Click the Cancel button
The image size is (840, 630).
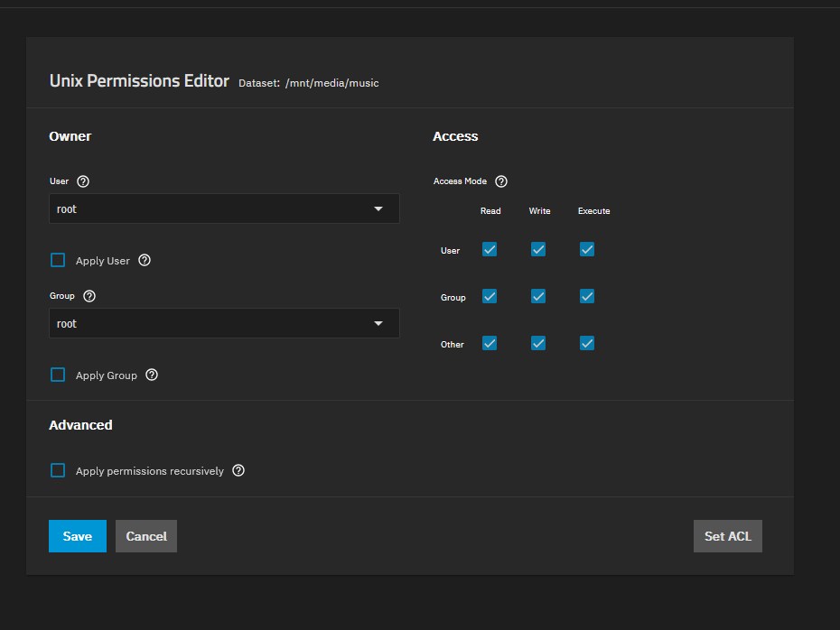(146, 536)
